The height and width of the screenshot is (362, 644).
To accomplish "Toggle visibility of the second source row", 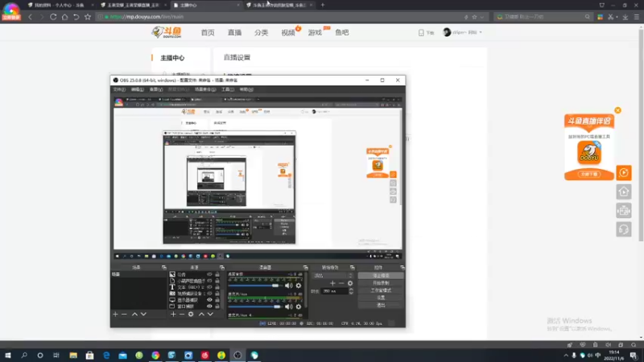I will (209, 281).
